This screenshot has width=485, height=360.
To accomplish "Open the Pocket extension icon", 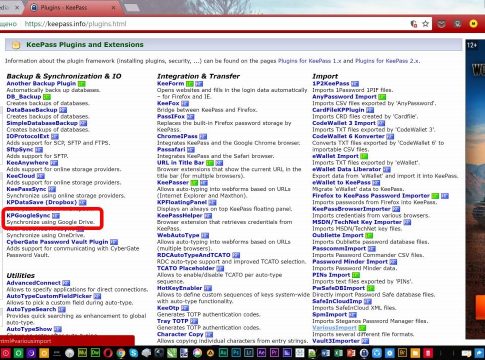I will tap(442, 24).
